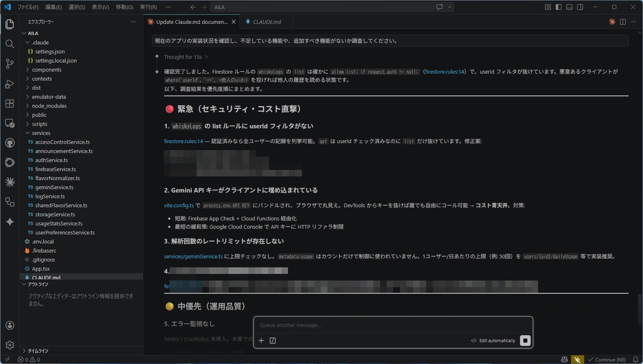Screen dimensions: 643x364
Task: Click the remote window indicator in status bar
Action: pos(7,359)
